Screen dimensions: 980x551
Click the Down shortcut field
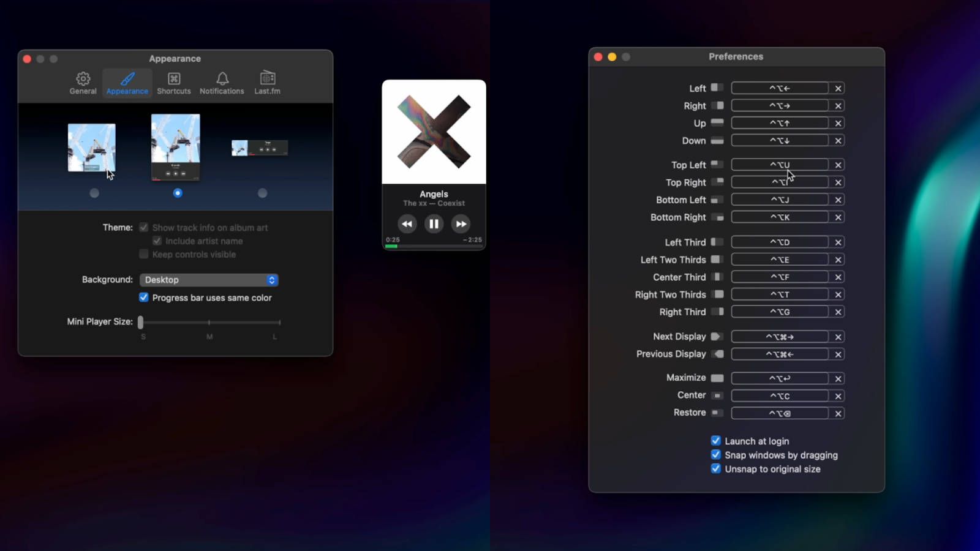click(780, 141)
